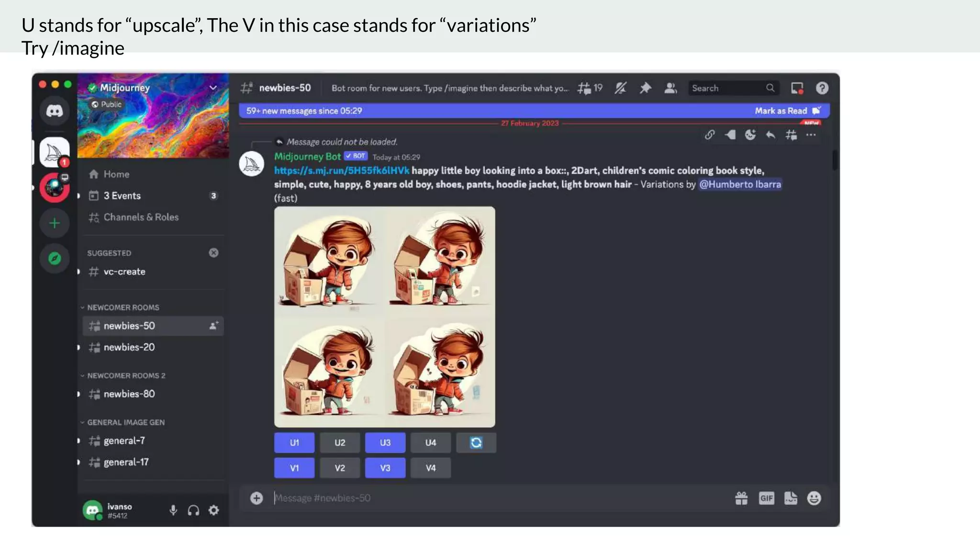The image size is (980, 551).
Task: Open the s.mj.run image link
Action: [342, 171]
